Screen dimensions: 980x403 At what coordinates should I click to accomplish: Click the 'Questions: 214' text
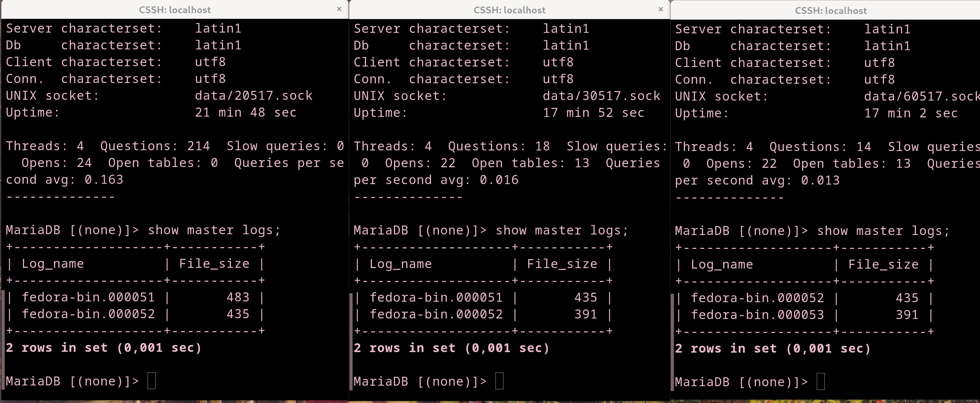pyautogui.click(x=155, y=146)
